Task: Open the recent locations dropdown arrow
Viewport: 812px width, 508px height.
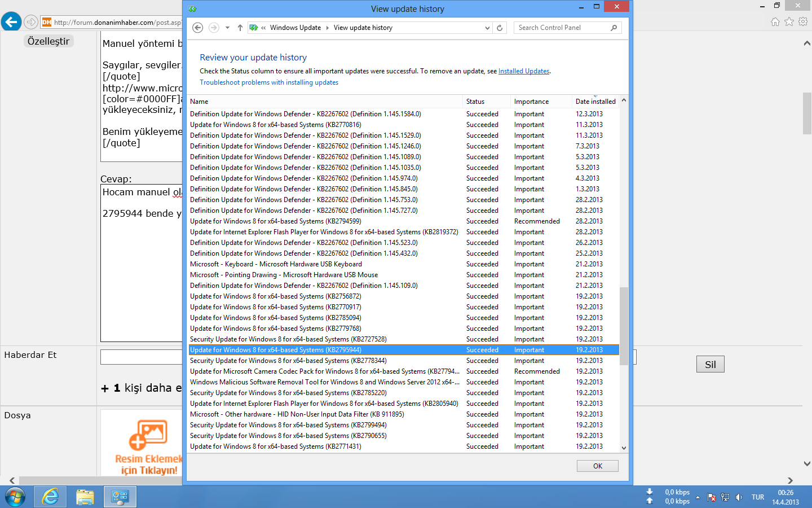Action: point(227,28)
